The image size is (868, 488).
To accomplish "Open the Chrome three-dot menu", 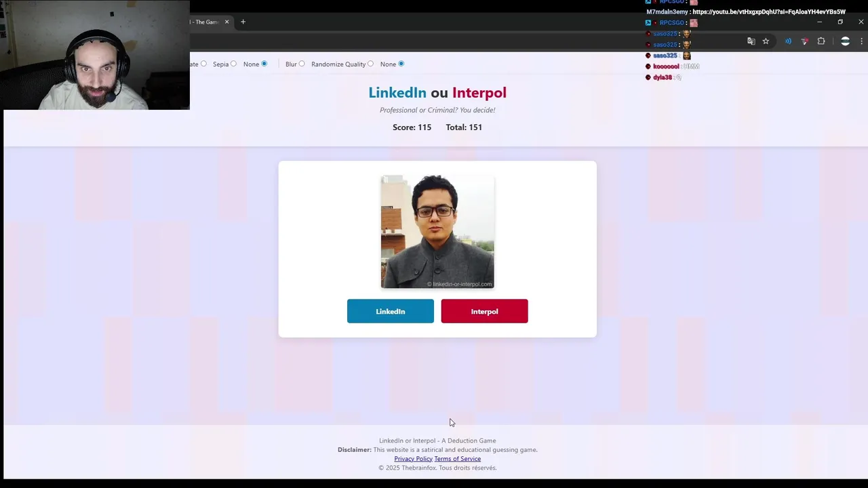I will click(861, 41).
